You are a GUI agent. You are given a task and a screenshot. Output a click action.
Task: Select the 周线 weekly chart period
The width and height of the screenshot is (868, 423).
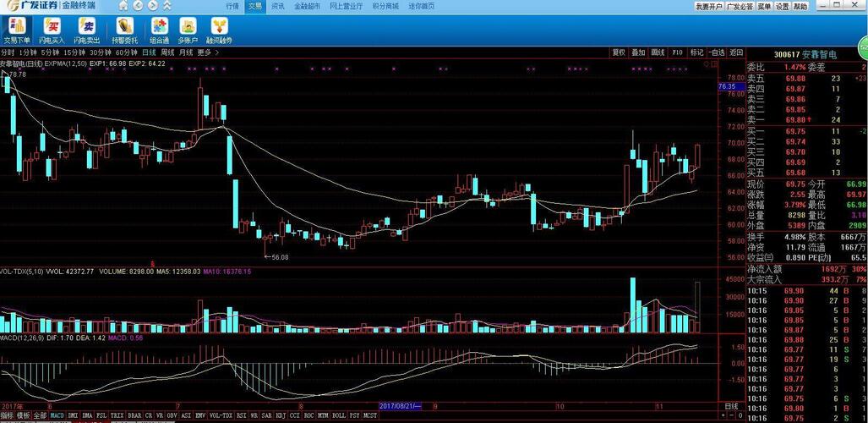tap(167, 52)
